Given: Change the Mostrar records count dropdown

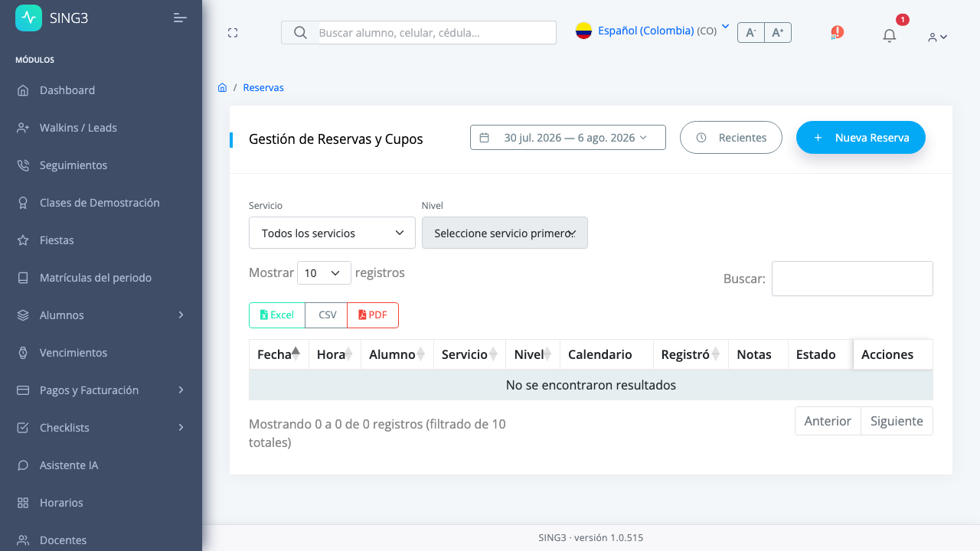Looking at the screenshot, I should pos(324,273).
